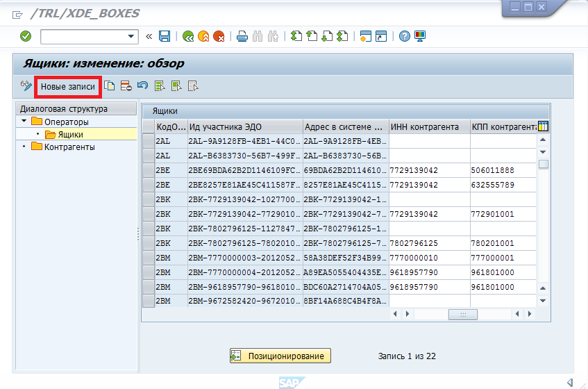Click the Delete row icon
This screenshot has height=389, width=588.
coord(126,86)
